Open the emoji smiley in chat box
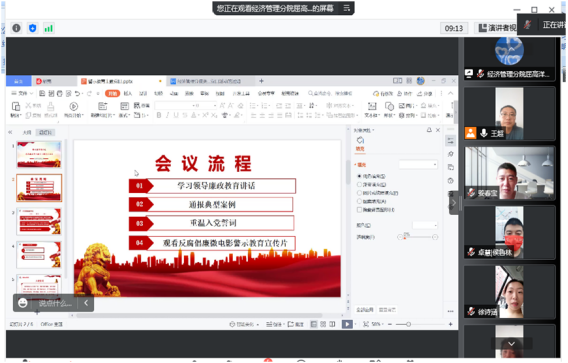Viewport: 568px width, 363px height. (x=23, y=303)
